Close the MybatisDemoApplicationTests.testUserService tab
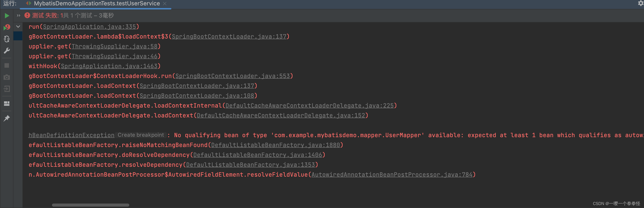 (x=164, y=4)
